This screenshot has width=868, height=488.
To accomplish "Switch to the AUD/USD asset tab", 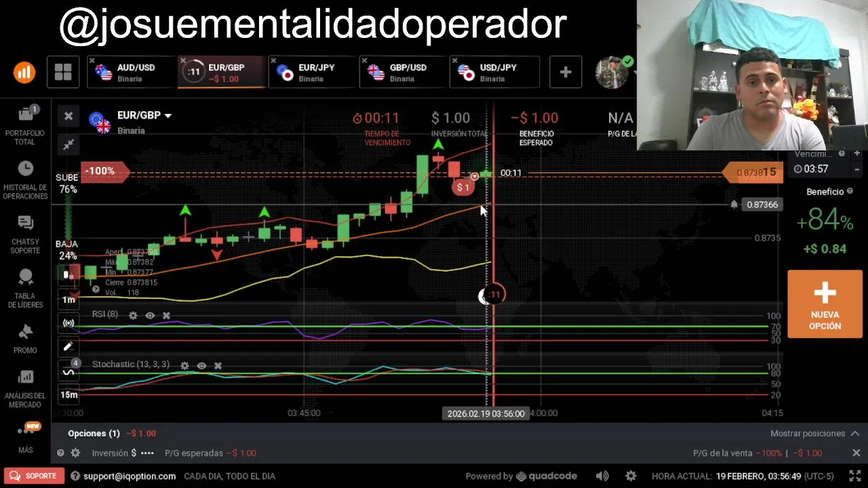I will click(x=131, y=73).
